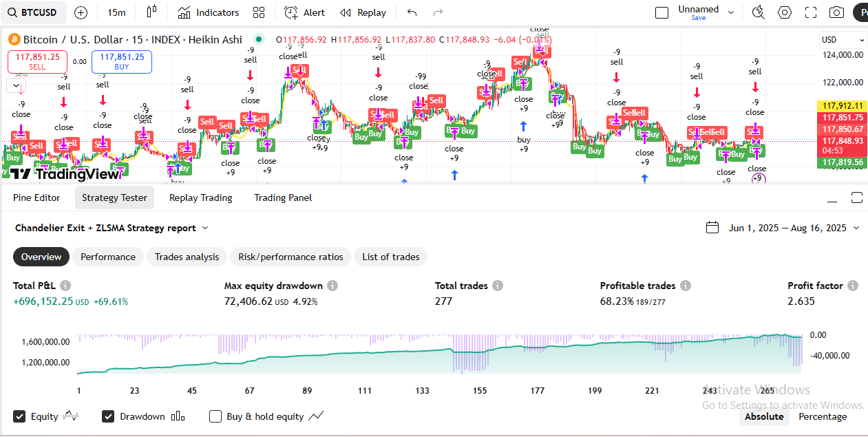Image resolution: width=868 pixels, height=437 pixels.
Task: Open chart settings hexagon icon
Action: tap(785, 12)
